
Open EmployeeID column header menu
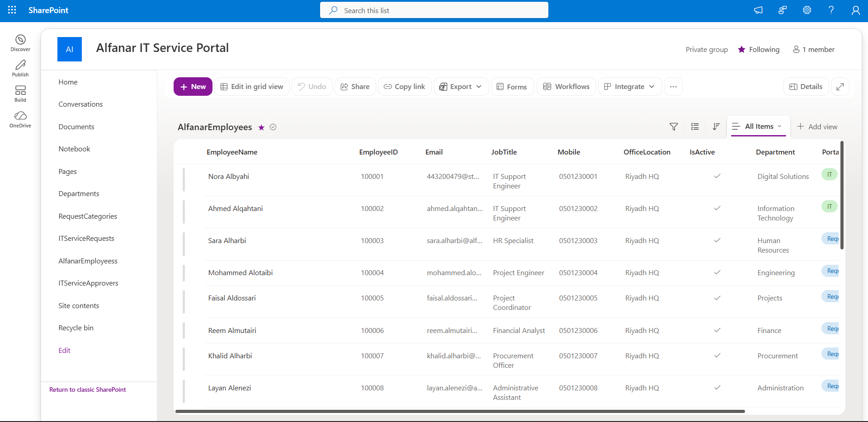click(378, 152)
